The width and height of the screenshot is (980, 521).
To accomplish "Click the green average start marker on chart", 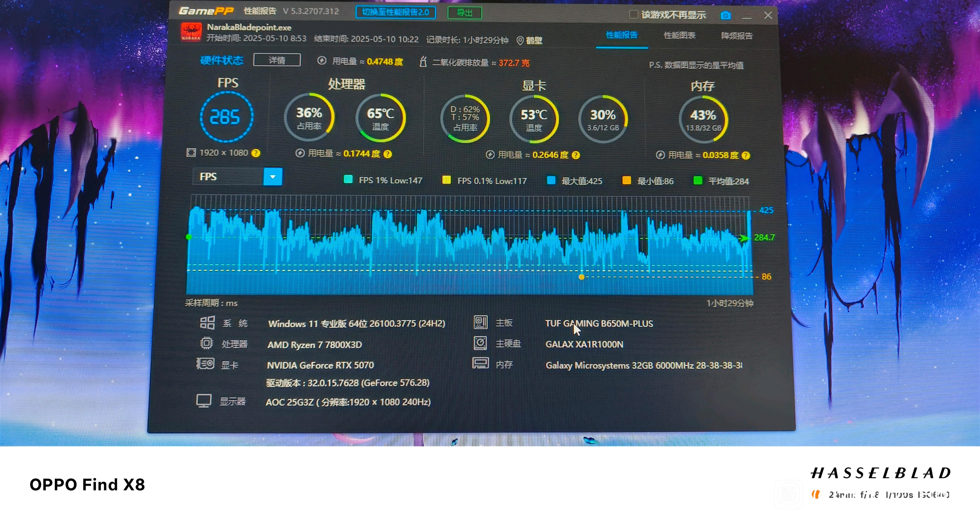I will click(x=189, y=237).
